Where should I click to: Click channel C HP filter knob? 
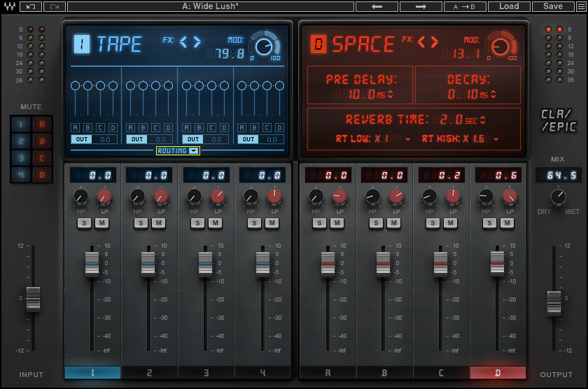pyautogui.click(x=429, y=197)
